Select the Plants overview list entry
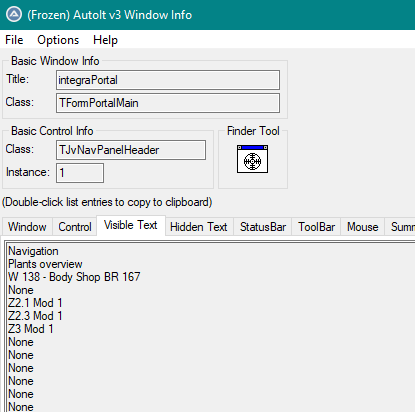Screen dimensions: 415x412 45,264
